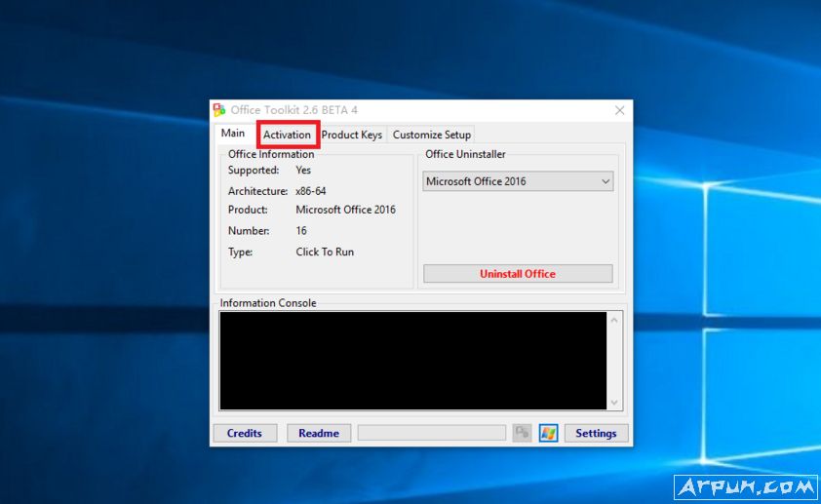Click the 'Microsoft Office 2016' product value
This screenshot has height=504, width=821.
[345, 210]
